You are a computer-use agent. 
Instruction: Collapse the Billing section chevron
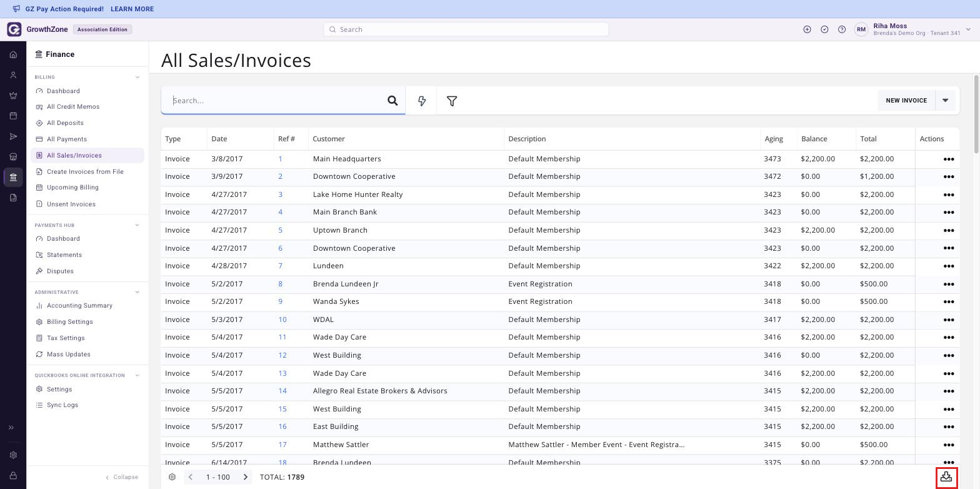click(x=137, y=78)
